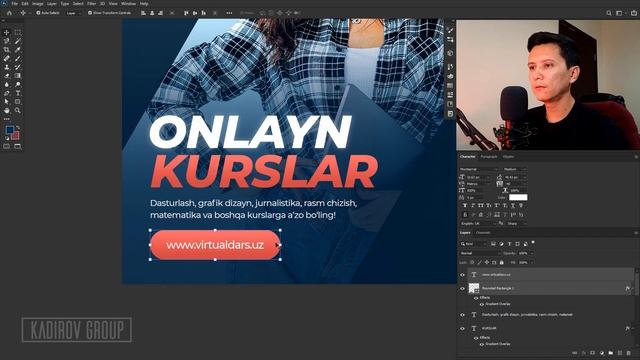Switch to the Channels tab
This screenshot has height=360, width=640.
(483, 233)
